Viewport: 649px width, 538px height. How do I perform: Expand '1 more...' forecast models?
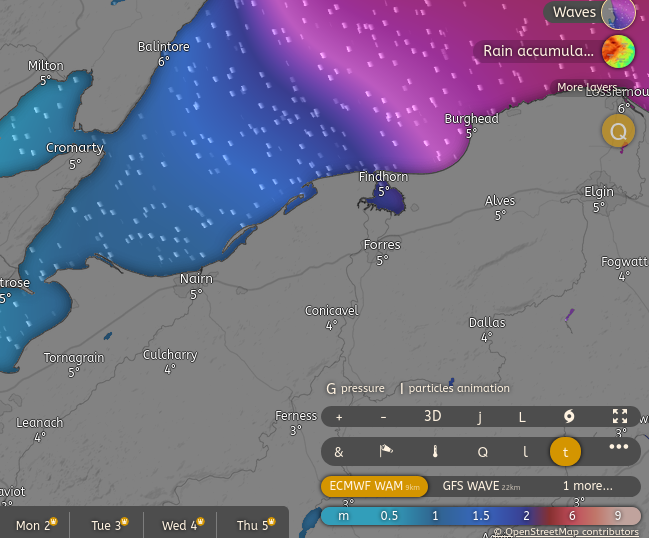pyautogui.click(x=587, y=486)
